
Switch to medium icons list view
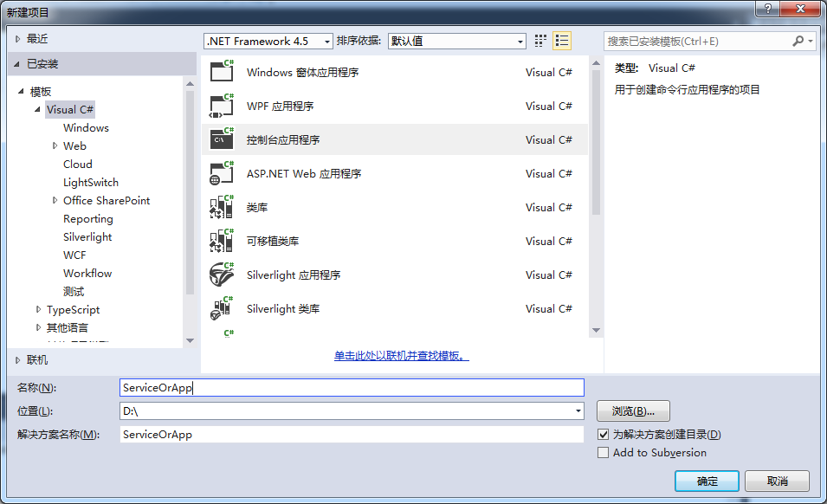coord(562,41)
